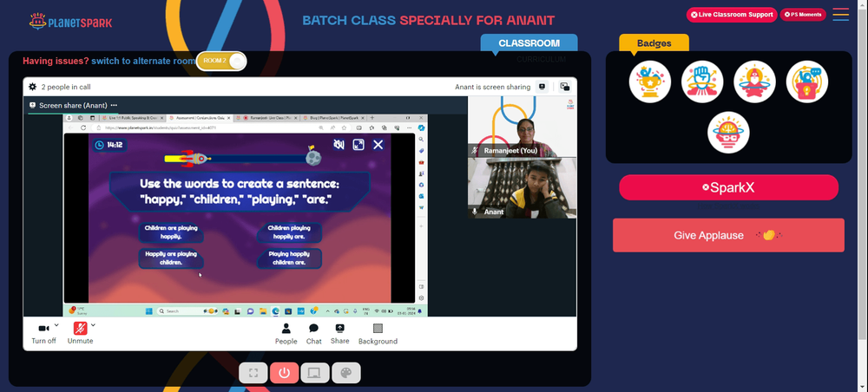Click the layout switch icon in call header
The height and width of the screenshot is (392, 868).
tap(565, 87)
